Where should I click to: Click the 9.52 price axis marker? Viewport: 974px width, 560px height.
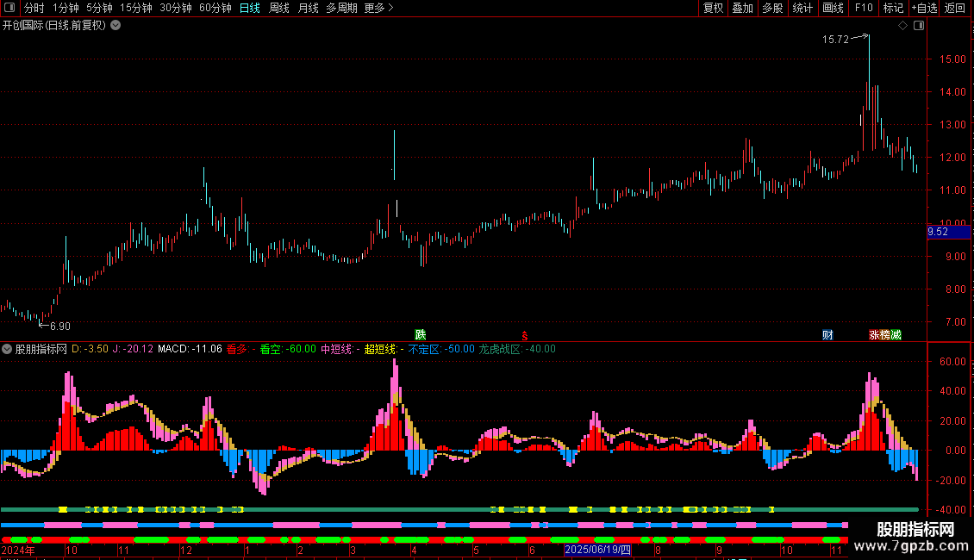tap(948, 232)
